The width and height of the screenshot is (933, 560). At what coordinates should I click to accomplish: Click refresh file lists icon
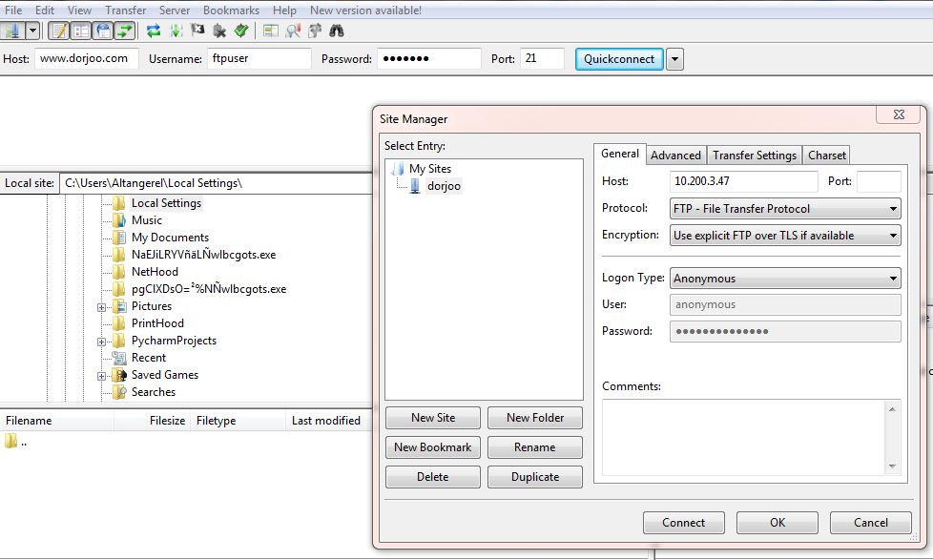(153, 31)
